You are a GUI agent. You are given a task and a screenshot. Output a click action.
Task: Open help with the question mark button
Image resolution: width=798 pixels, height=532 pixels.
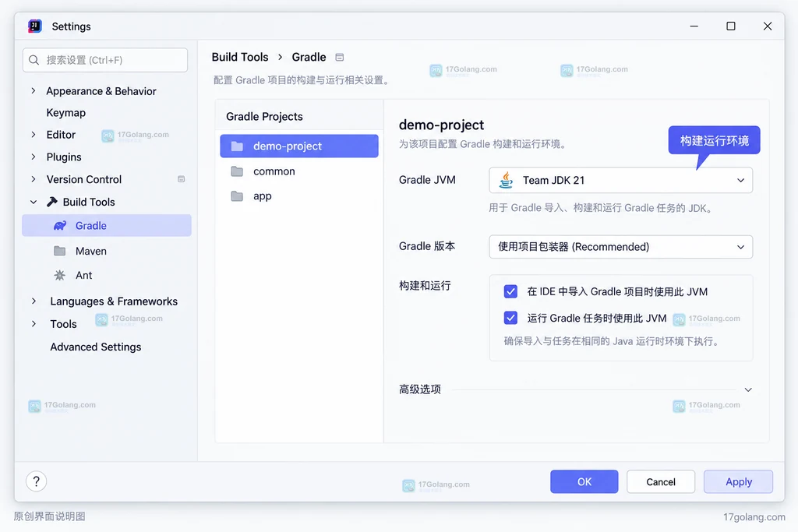click(36, 481)
